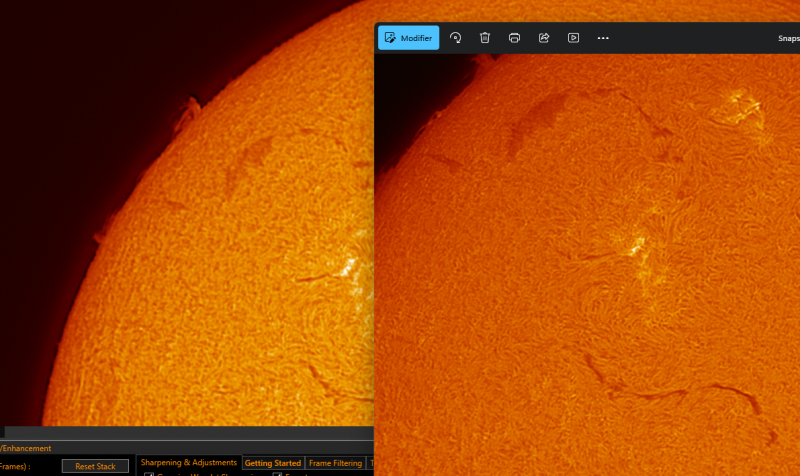The height and width of the screenshot is (476, 800).
Task: Start the slideshow with the play icon
Action: (573, 38)
